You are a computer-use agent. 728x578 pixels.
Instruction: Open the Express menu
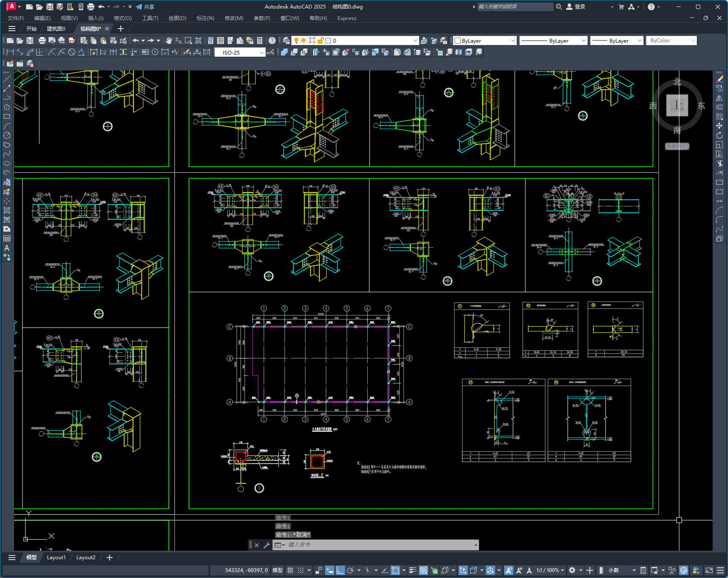[x=347, y=18]
